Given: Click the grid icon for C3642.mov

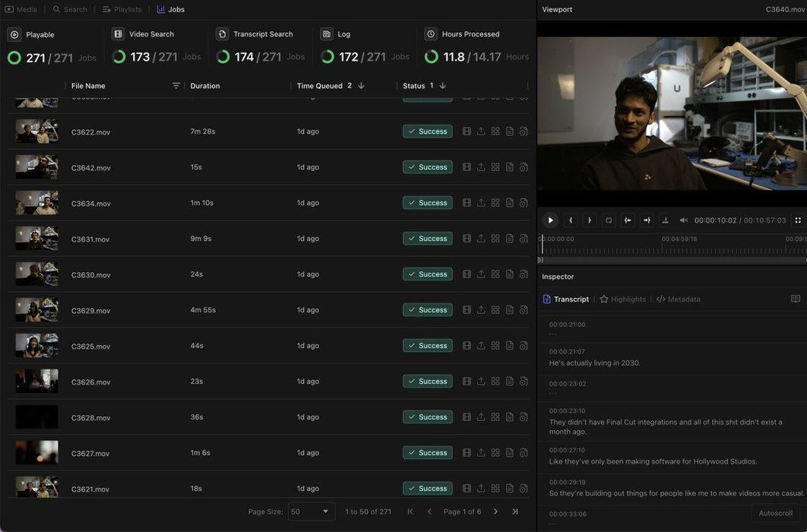Looking at the screenshot, I should coord(495,167).
